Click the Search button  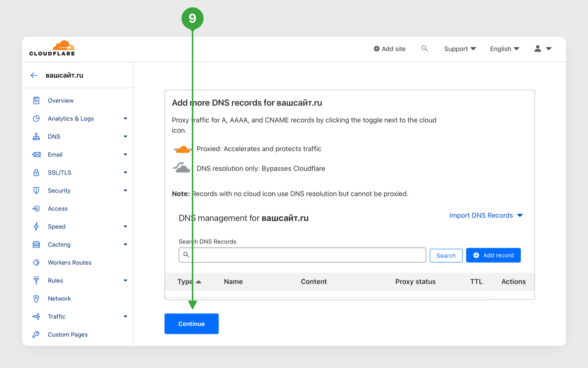click(x=446, y=256)
